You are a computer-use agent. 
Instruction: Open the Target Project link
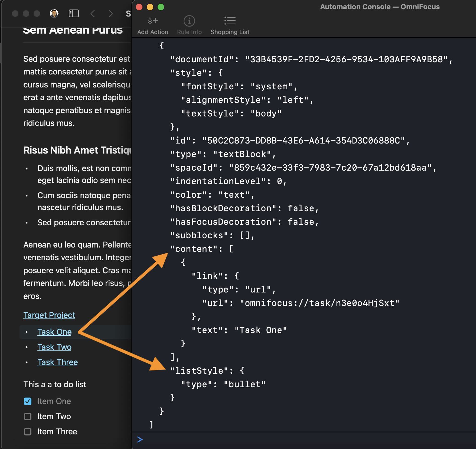click(49, 315)
